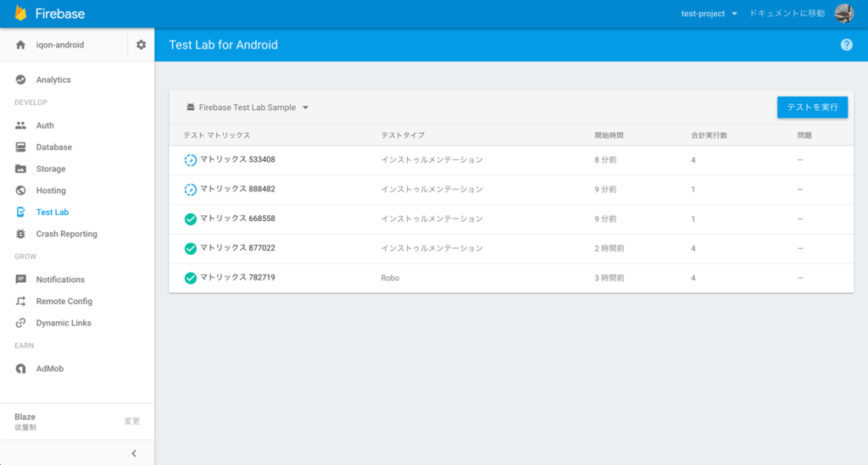Open マトリックス 782719 row name
868x465 pixels.
237,278
